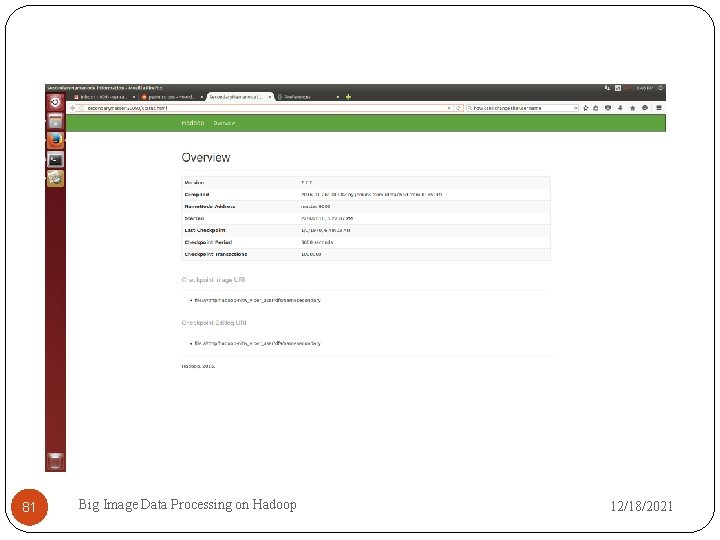Close the Preferences tab
The height and width of the screenshot is (540, 720).
pyautogui.click(x=338, y=97)
